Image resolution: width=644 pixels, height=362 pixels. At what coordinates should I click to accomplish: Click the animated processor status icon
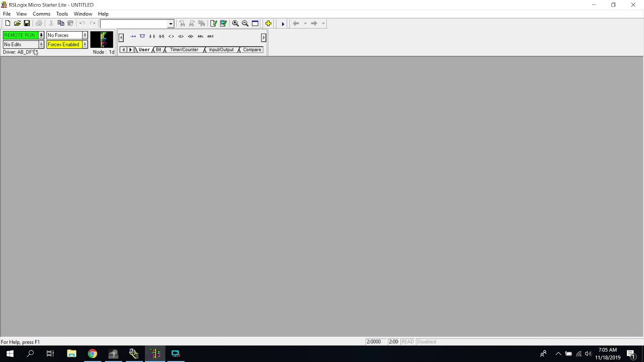click(x=102, y=40)
